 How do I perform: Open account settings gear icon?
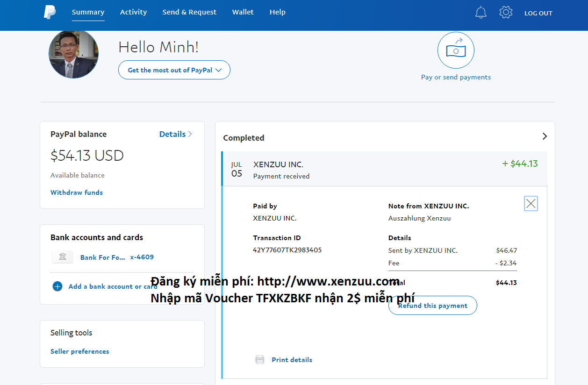point(506,13)
